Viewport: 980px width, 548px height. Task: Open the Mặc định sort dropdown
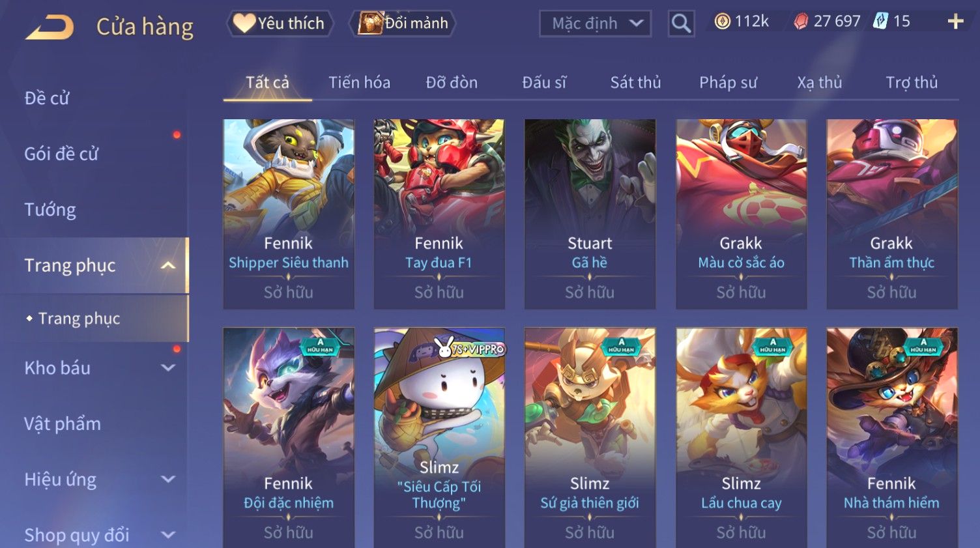point(595,23)
